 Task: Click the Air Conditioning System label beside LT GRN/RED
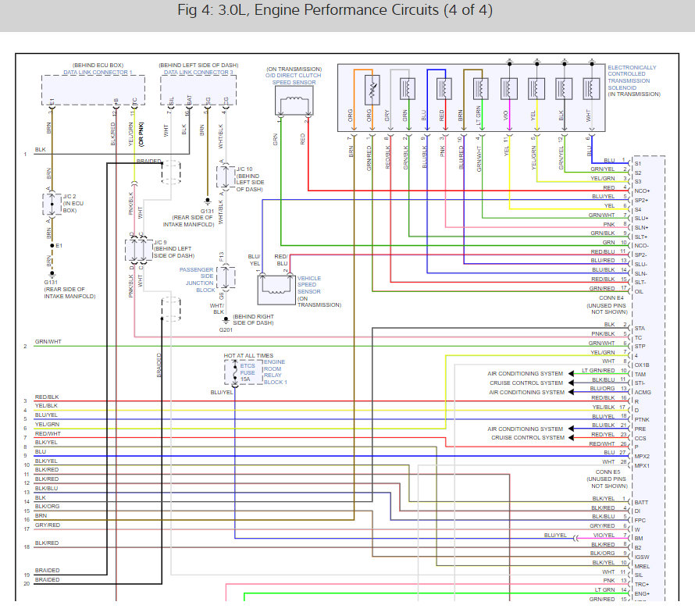pos(526,374)
